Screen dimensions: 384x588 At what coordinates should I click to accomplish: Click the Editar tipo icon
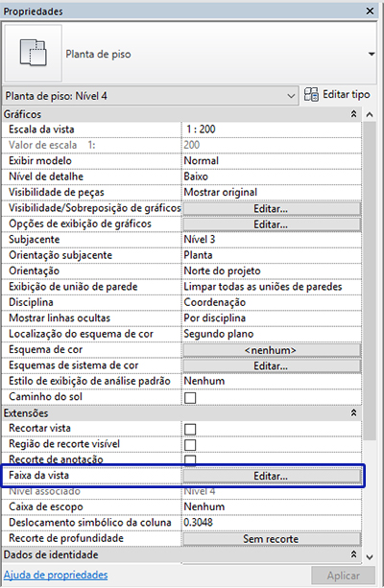tap(311, 95)
